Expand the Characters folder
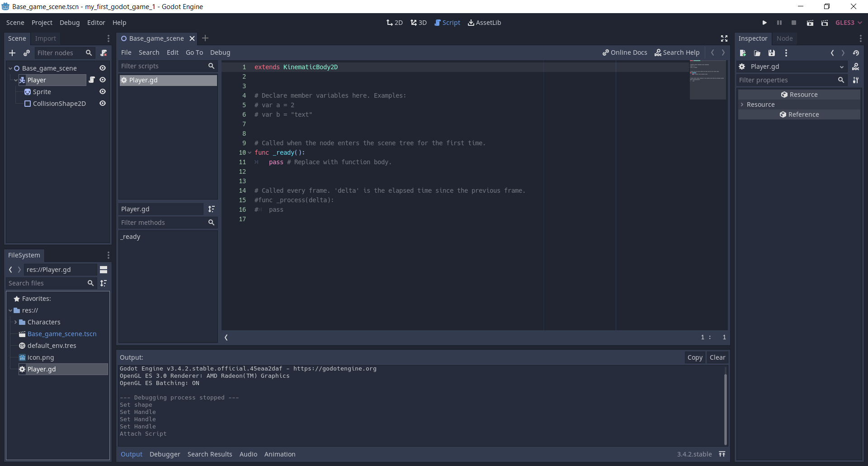 click(16, 322)
